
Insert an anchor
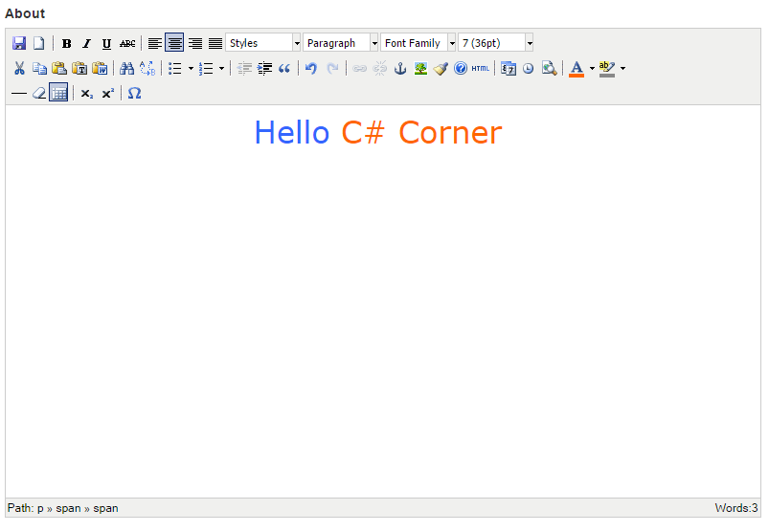tap(400, 68)
